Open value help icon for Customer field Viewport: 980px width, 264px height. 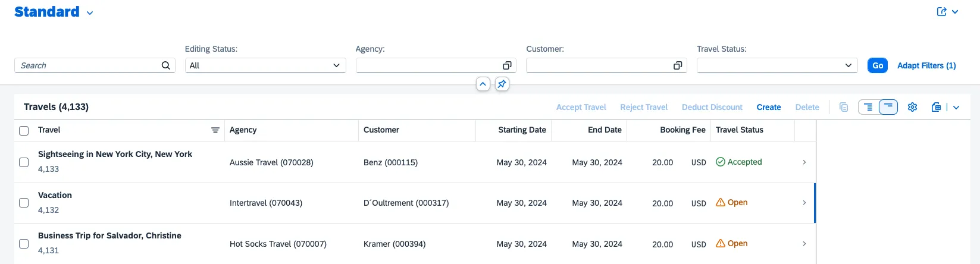pyautogui.click(x=678, y=65)
